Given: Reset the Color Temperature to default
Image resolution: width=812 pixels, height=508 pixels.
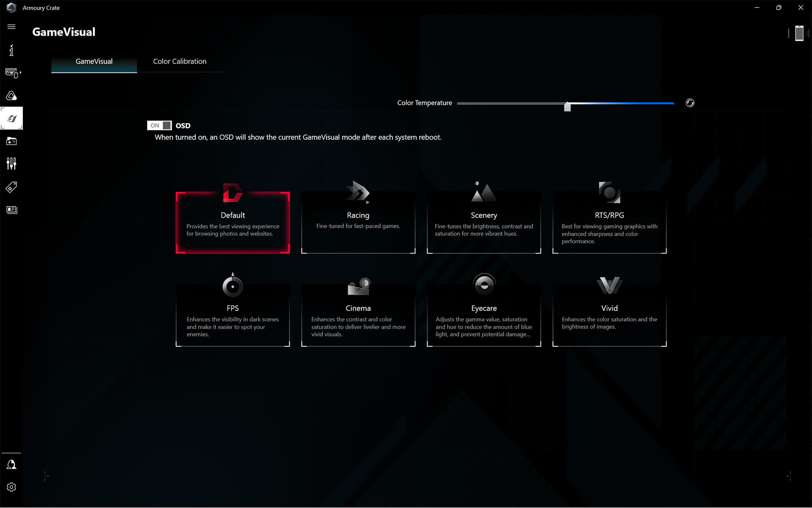Looking at the screenshot, I should point(689,103).
